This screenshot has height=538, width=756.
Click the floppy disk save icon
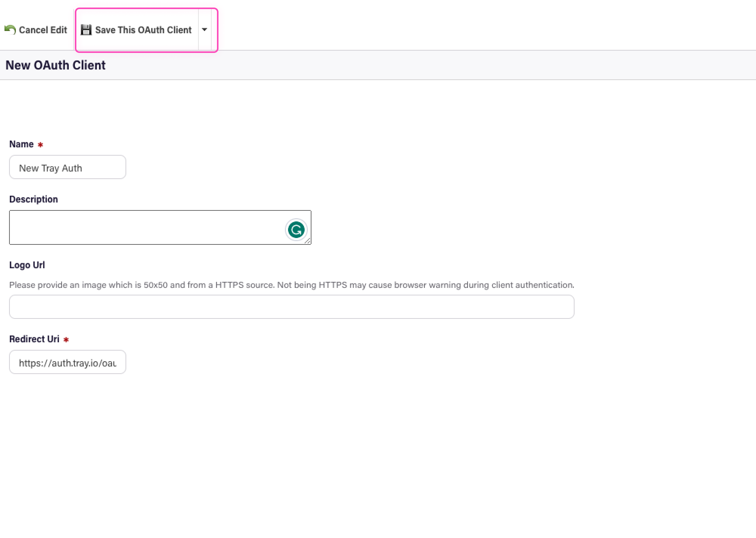click(86, 30)
